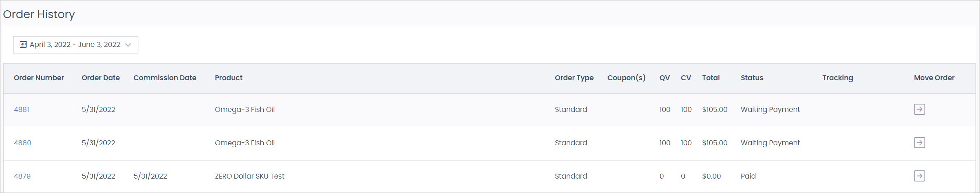Screen dimensions: 980x193
Task: Open order number 4881 link
Action: pyautogui.click(x=21, y=109)
